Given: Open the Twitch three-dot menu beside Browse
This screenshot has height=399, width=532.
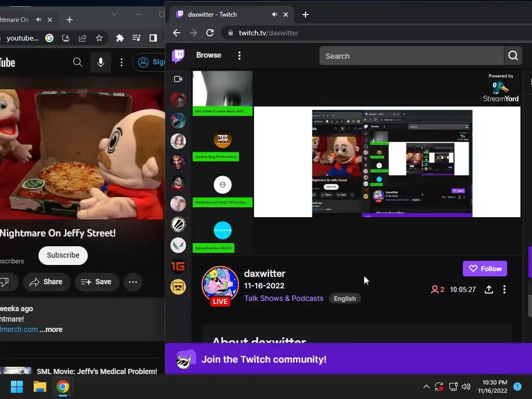Looking at the screenshot, I should 240,56.
